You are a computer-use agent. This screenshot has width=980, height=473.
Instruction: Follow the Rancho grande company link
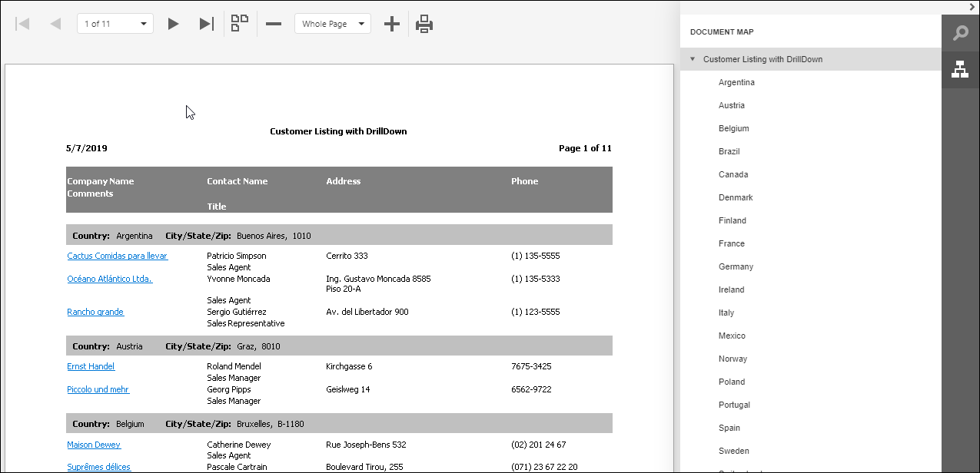[x=95, y=312]
